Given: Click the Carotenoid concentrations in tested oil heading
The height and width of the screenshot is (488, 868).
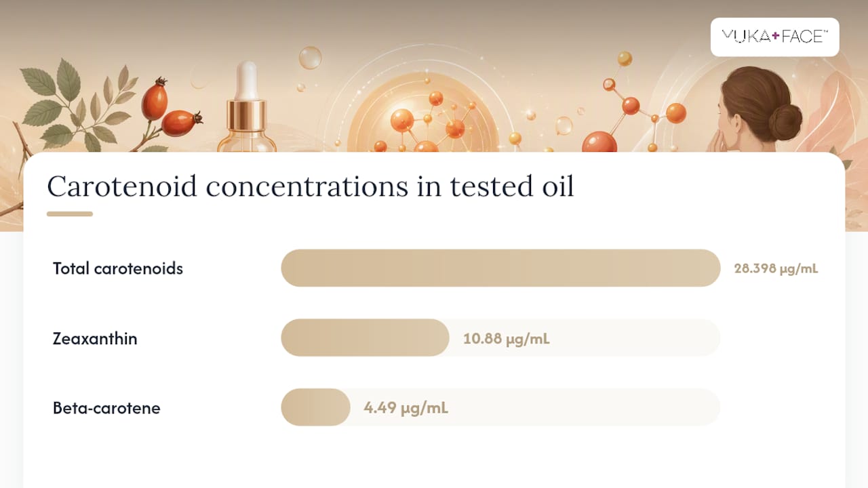Looking at the screenshot, I should coord(310,186).
